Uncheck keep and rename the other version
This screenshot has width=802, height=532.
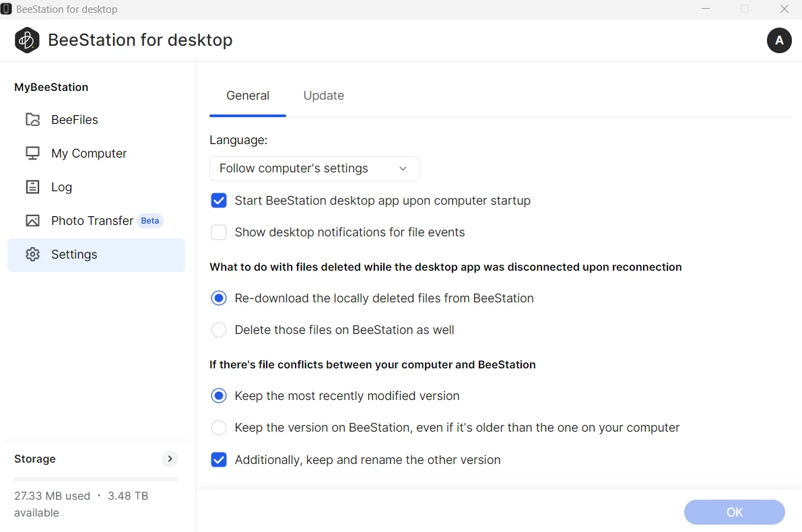tap(219, 460)
